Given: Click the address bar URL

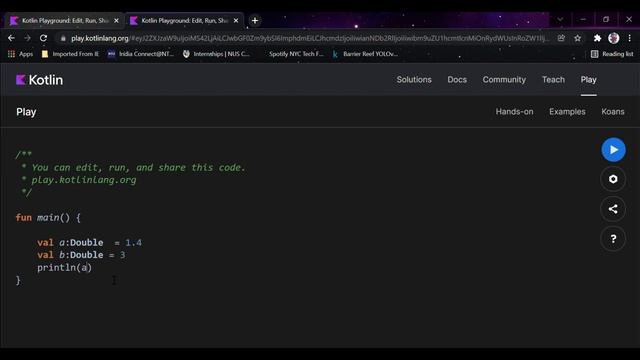Looking at the screenshot, I should point(309,38).
